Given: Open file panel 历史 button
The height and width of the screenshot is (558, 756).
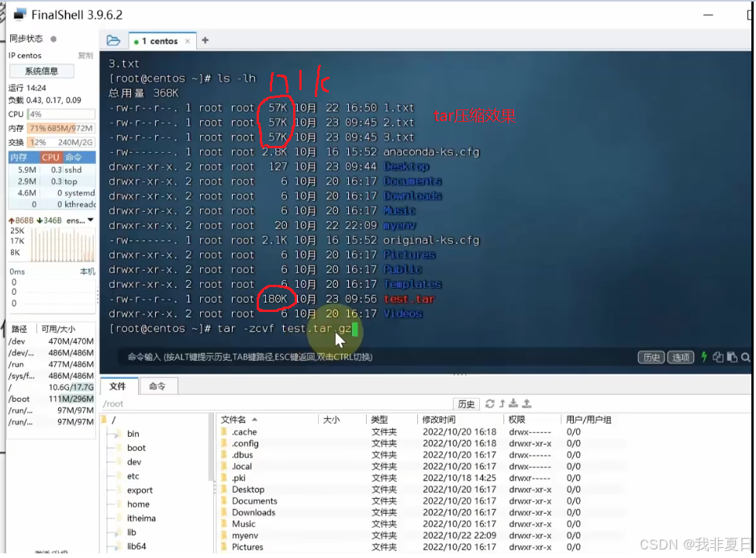Looking at the screenshot, I should tap(466, 404).
